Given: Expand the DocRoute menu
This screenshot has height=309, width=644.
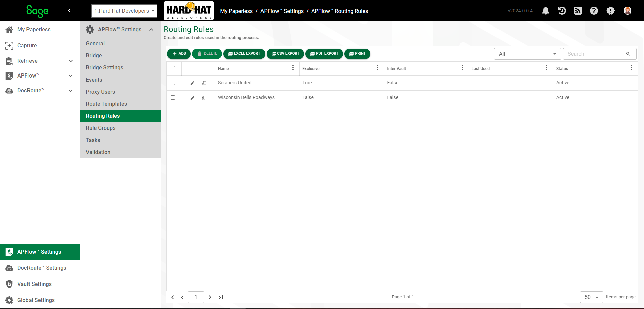Looking at the screenshot, I should [71, 91].
